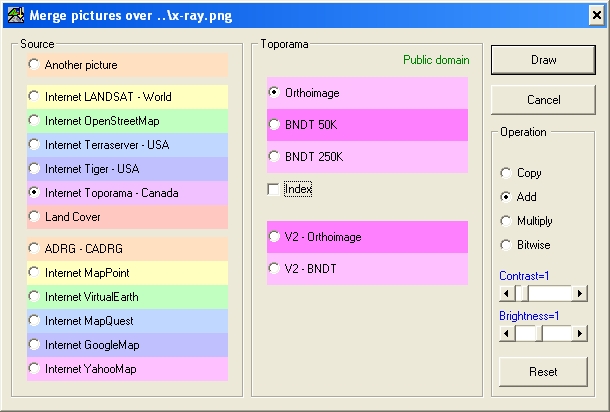The height and width of the screenshot is (412, 610).
Task: Cancel the merge pictures dialog
Action: [x=543, y=100]
